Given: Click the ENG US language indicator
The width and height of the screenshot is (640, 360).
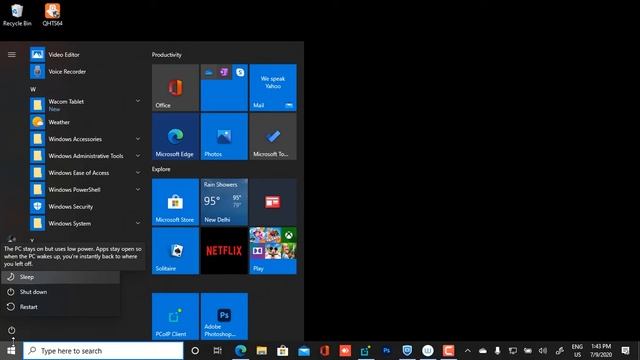Looking at the screenshot, I should (577, 351).
